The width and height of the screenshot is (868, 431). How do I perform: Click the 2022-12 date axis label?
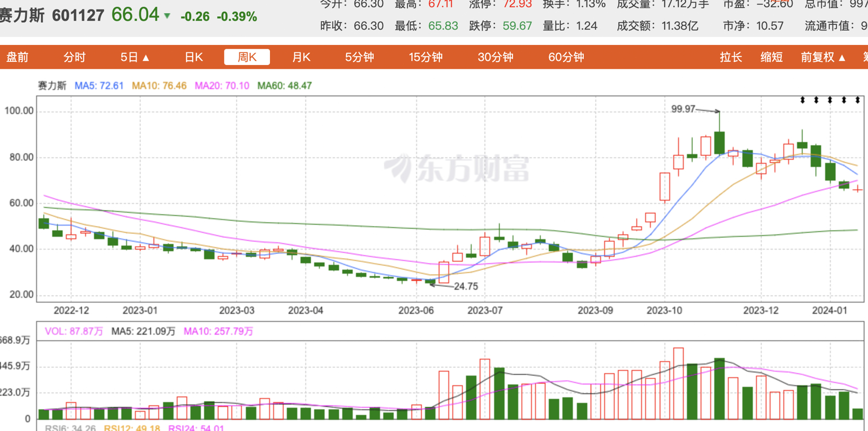tap(71, 310)
